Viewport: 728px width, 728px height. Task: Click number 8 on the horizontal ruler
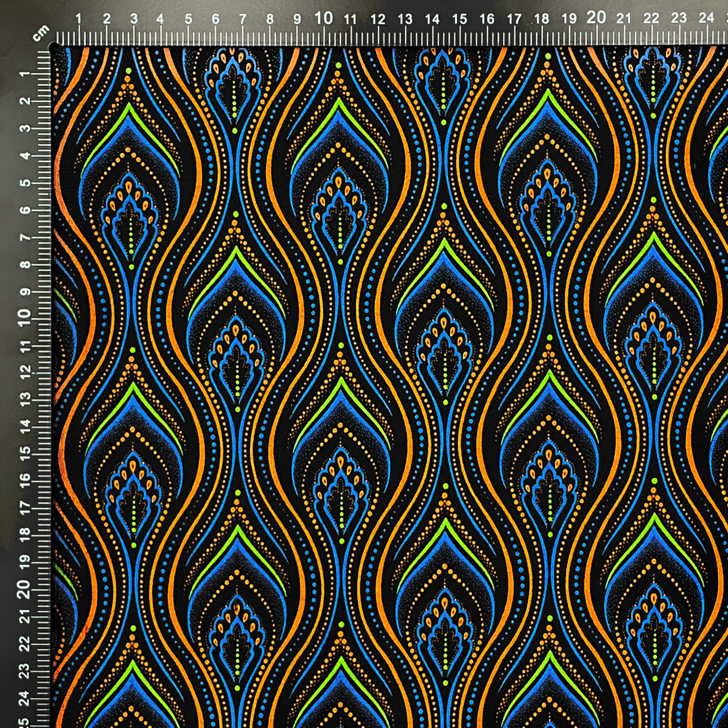tap(270, 19)
